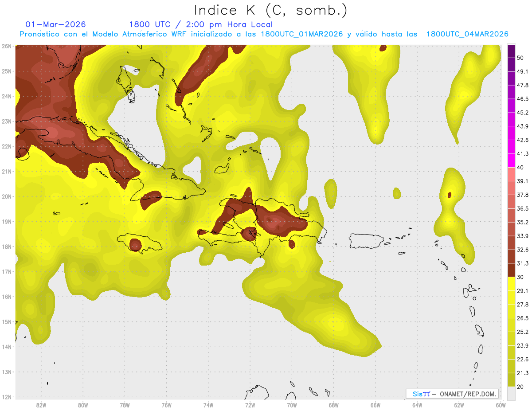Click the 21N latitude label
The image size is (532, 411).
(x=7, y=171)
